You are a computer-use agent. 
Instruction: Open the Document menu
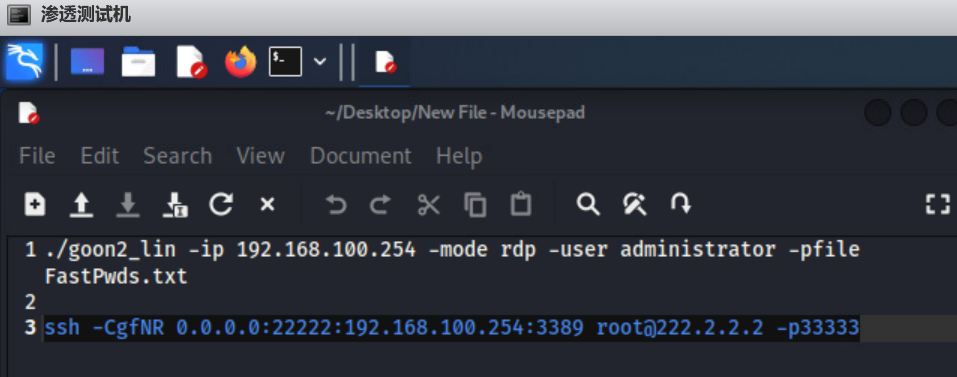(361, 156)
